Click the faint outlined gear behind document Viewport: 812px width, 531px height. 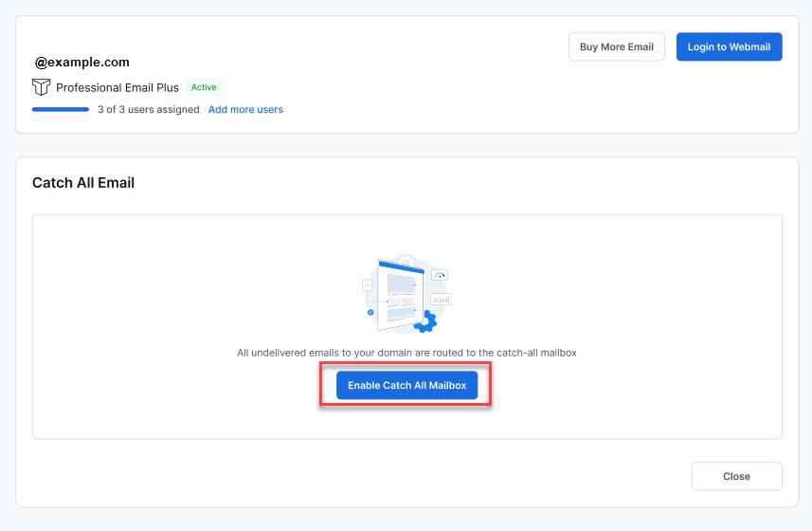[x=405, y=260]
